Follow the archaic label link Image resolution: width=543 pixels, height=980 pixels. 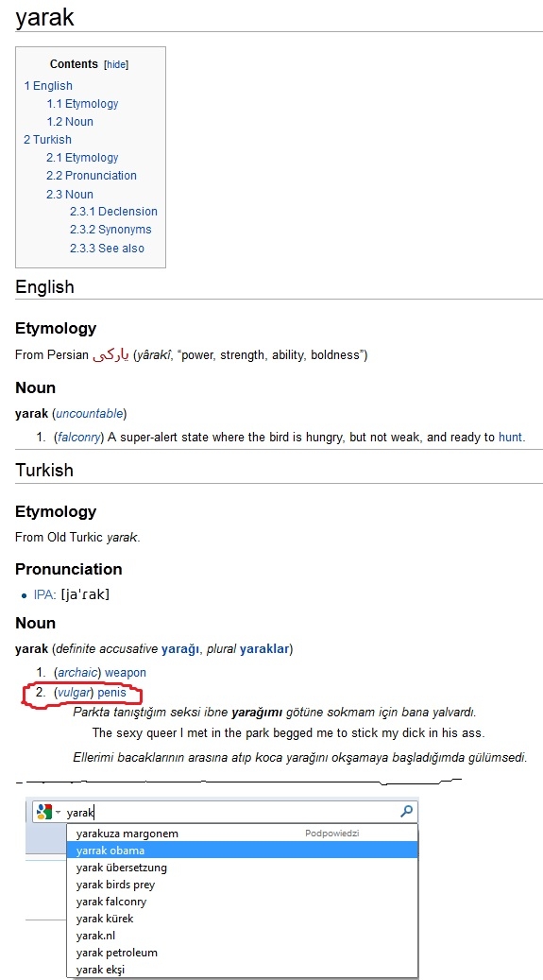77,673
